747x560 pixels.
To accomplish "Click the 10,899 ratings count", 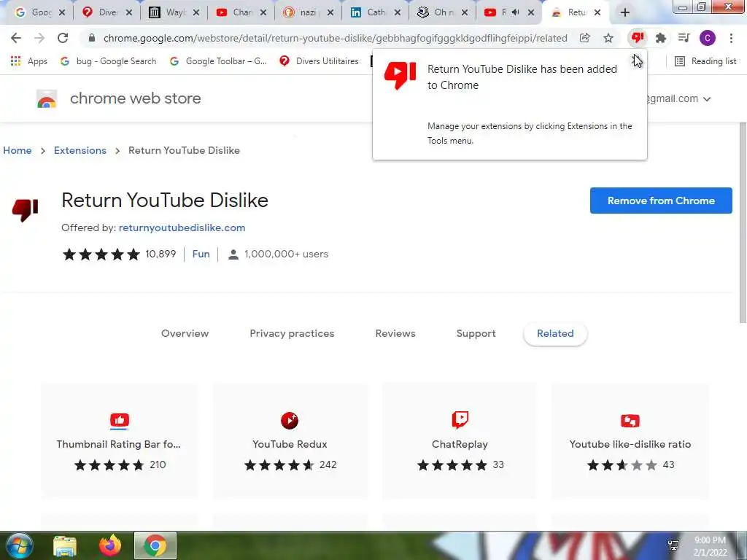I will pos(160,254).
